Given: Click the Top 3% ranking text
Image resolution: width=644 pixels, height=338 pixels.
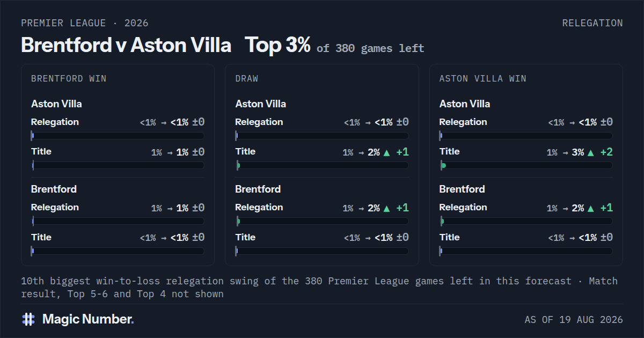Looking at the screenshot, I should point(278,45).
